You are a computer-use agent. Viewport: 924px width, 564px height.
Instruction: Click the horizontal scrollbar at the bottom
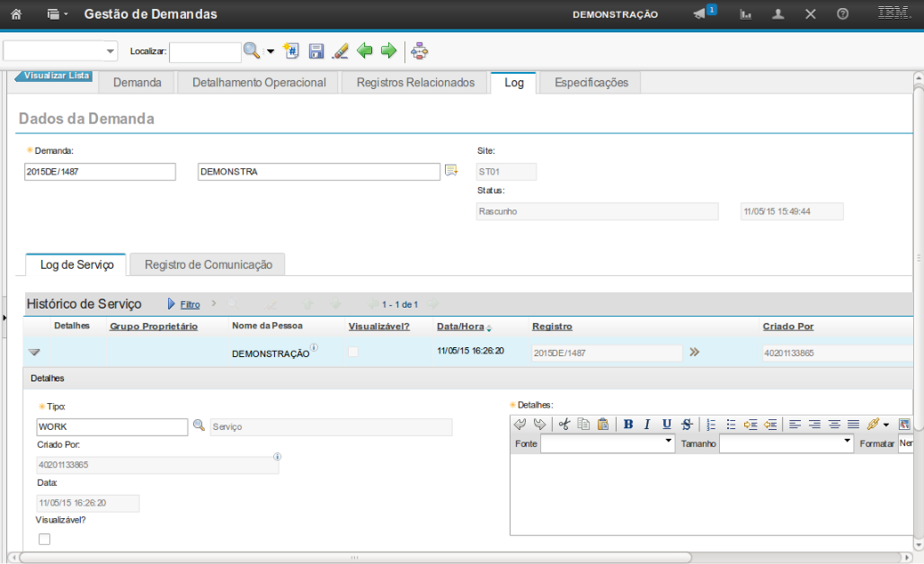tap(355, 558)
